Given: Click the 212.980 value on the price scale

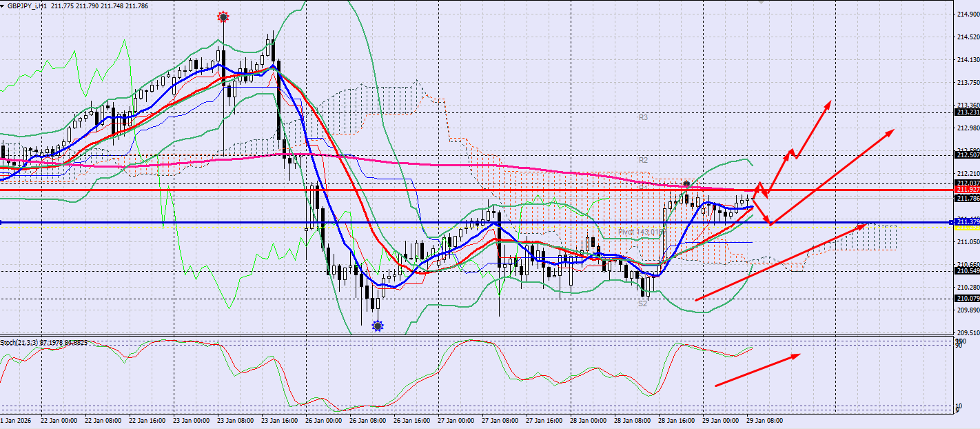Looking at the screenshot, I should point(968,128).
